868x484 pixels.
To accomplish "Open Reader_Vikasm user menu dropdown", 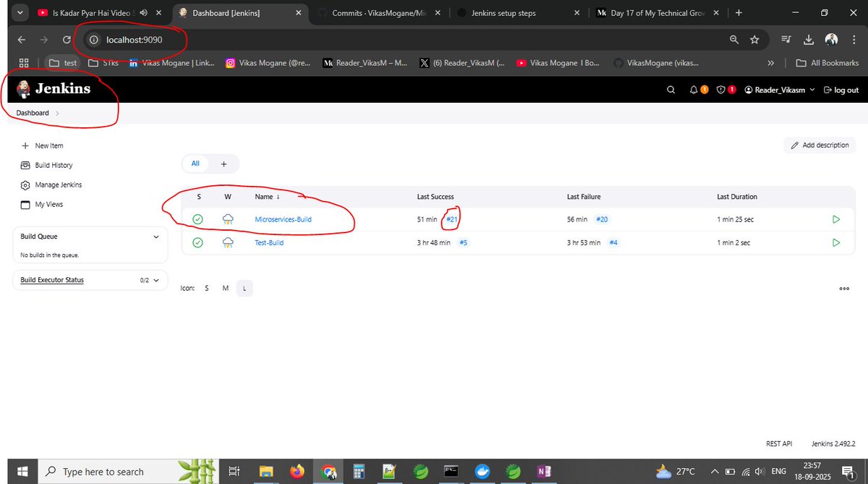I will tap(780, 90).
